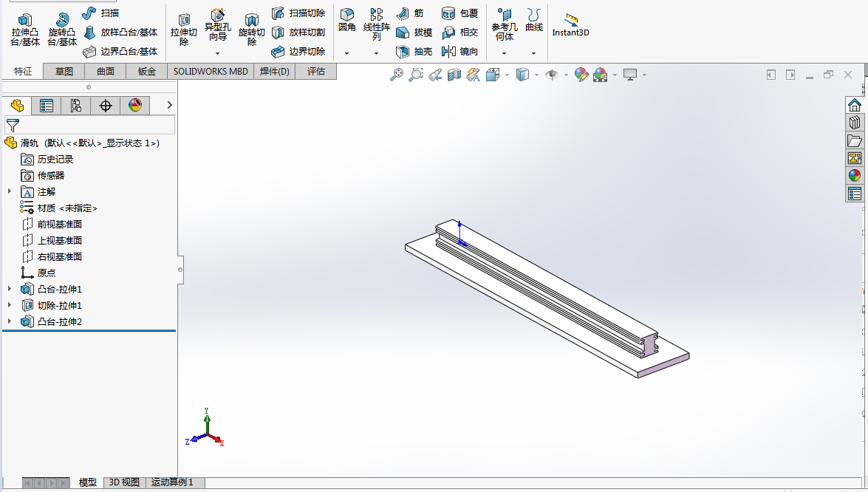This screenshot has width=868, height=492.
Task: Switch to the 焊件(D) Weldments tab
Action: click(x=275, y=72)
